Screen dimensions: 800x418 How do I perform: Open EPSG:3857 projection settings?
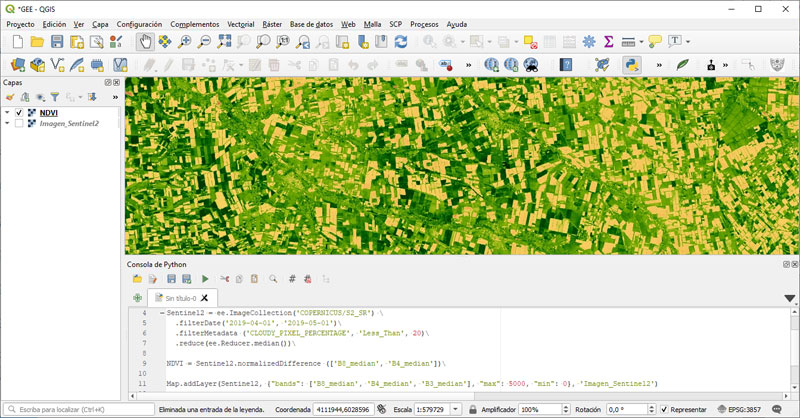(x=739, y=409)
